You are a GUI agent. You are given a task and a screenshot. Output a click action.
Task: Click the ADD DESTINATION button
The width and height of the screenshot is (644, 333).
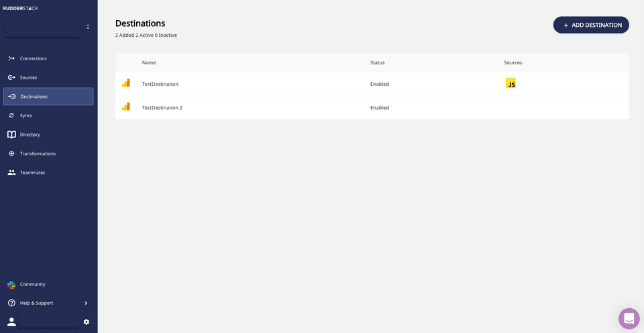pyautogui.click(x=591, y=25)
